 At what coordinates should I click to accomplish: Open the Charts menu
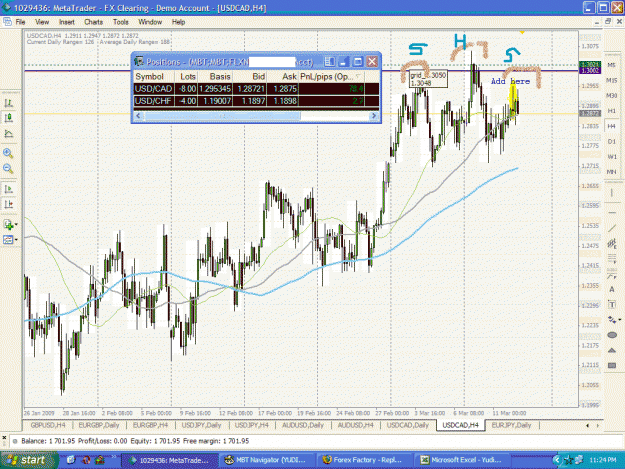(93, 22)
